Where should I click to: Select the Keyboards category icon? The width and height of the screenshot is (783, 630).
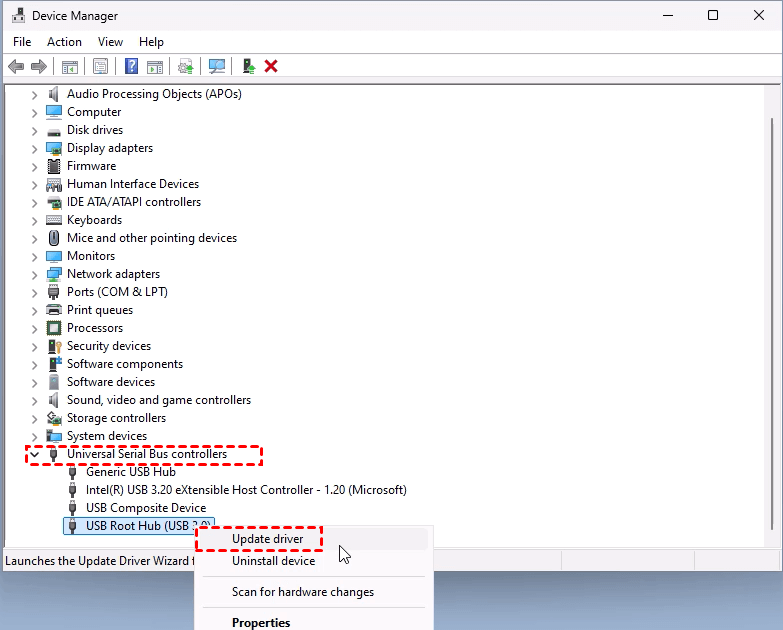(x=53, y=220)
